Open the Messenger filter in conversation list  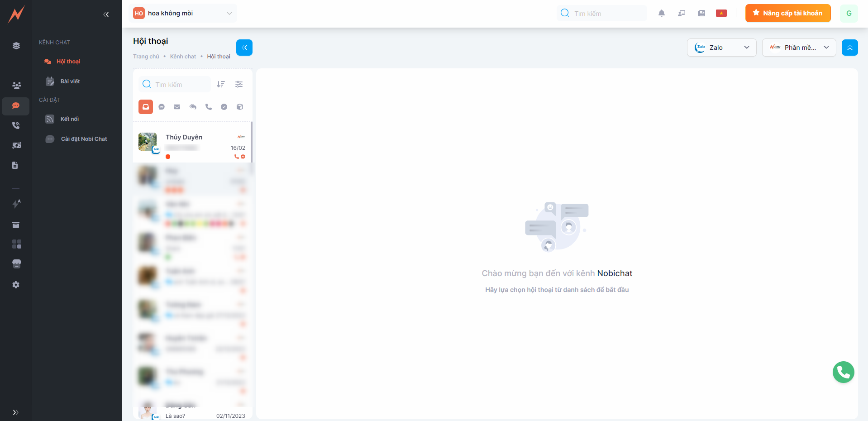(x=162, y=107)
